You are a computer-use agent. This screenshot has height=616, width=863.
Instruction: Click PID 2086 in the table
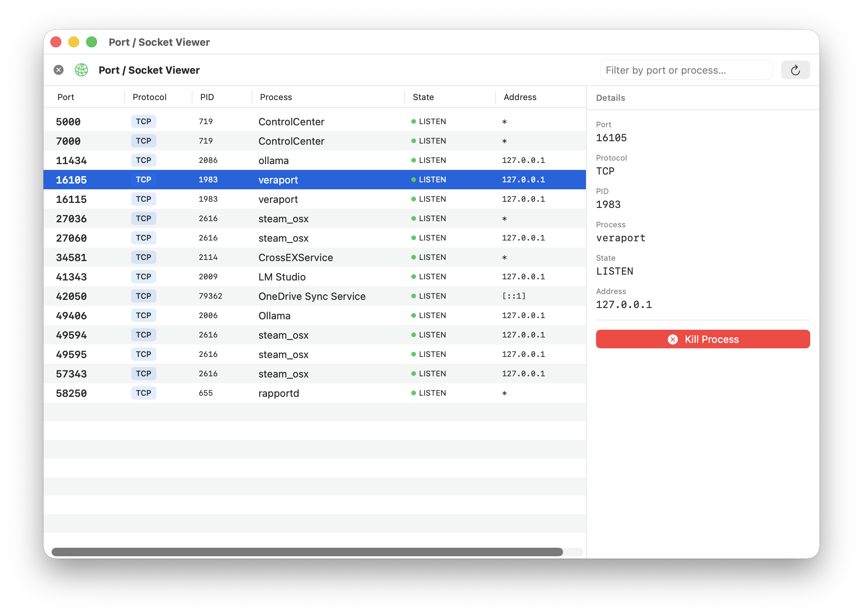coord(208,160)
